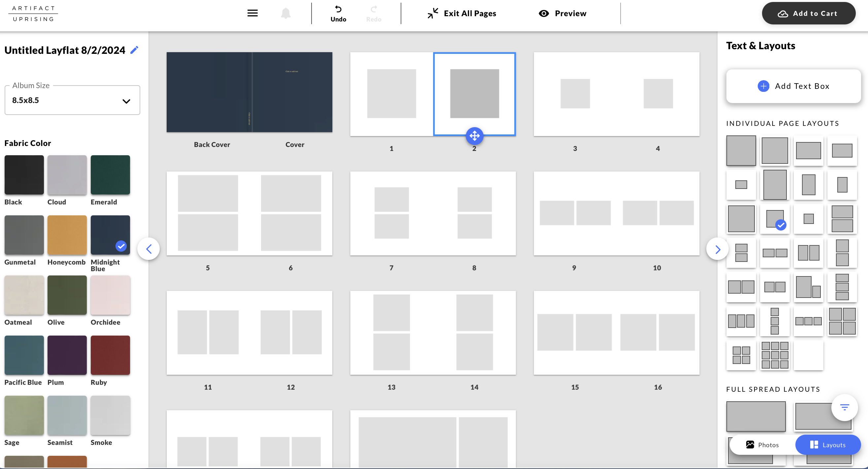Click the disabled Redo button
This screenshot has width=868, height=469.
pyautogui.click(x=373, y=14)
